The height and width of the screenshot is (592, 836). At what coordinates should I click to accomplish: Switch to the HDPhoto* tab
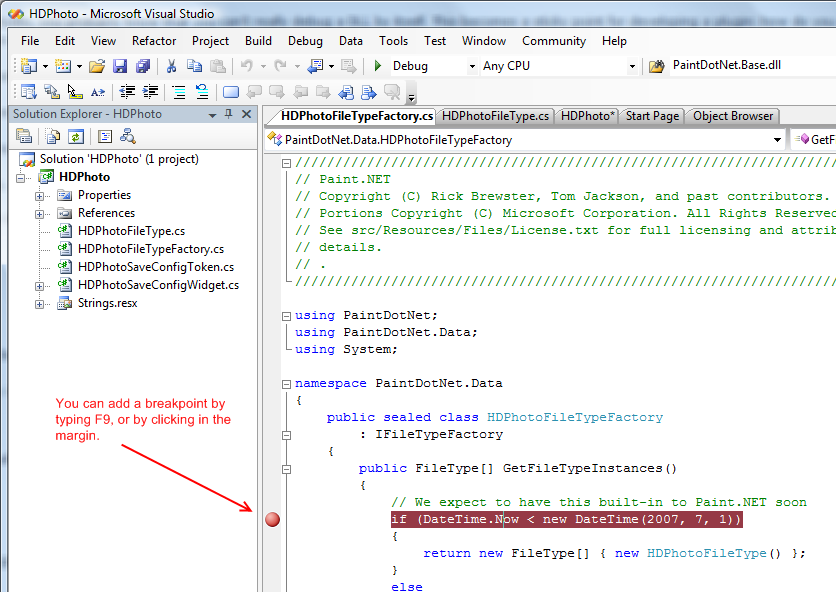588,116
